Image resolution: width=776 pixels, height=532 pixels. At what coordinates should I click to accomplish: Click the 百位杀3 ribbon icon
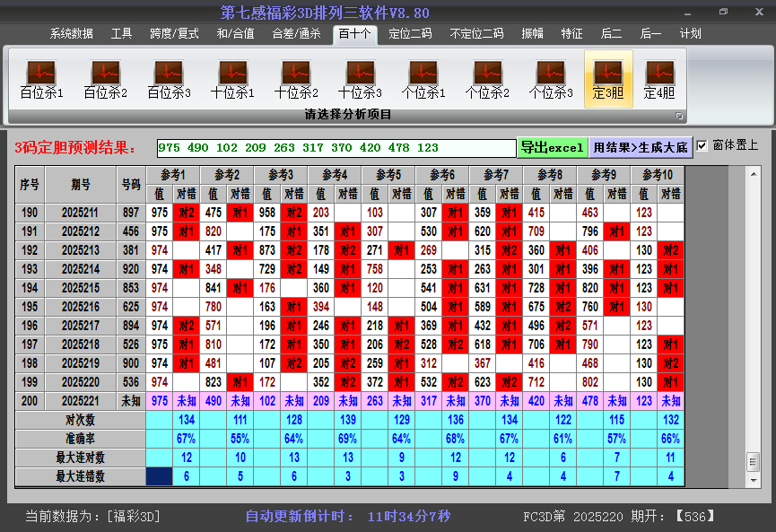pos(169,79)
